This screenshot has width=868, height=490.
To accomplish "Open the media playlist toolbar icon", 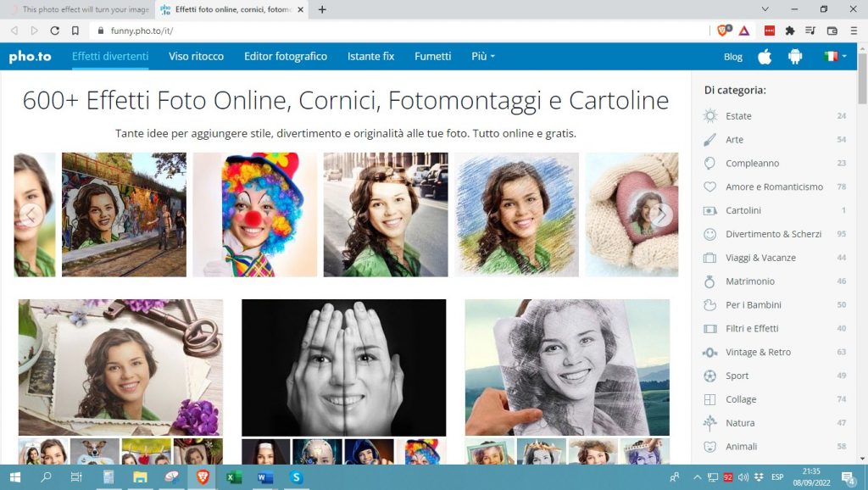I will pyautogui.click(x=810, y=31).
